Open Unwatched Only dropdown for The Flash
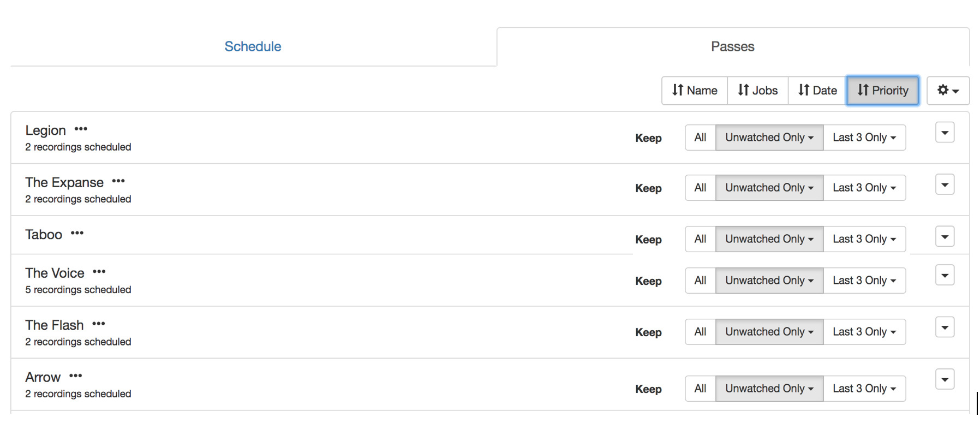Screen dimensions: 980x429 pos(769,332)
